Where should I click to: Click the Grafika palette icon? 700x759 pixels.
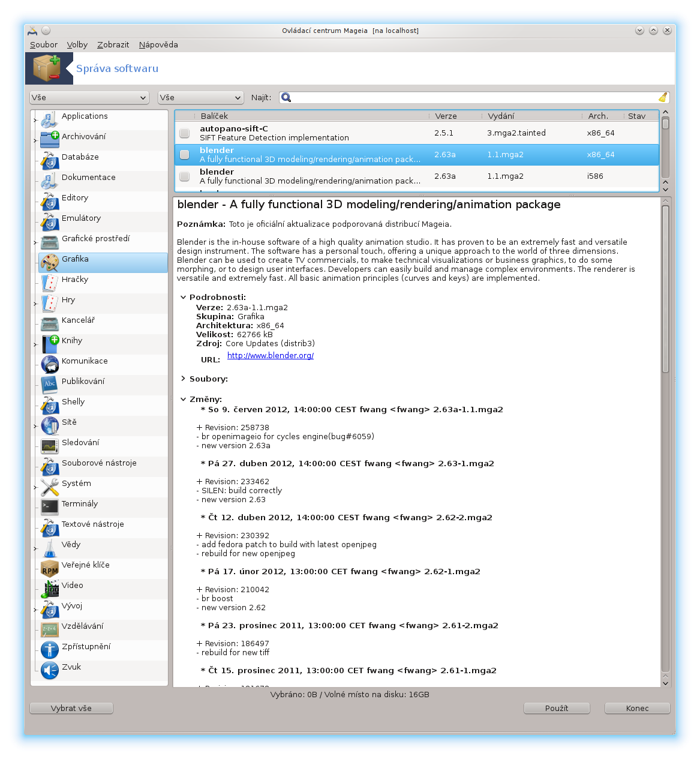pyautogui.click(x=50, y=263)
